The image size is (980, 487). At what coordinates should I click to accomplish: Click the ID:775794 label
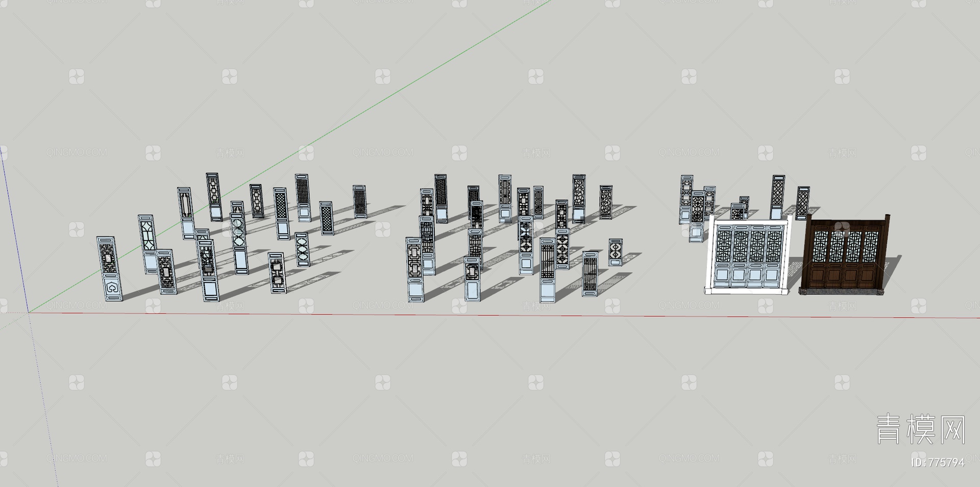click(x=937, y=463)
